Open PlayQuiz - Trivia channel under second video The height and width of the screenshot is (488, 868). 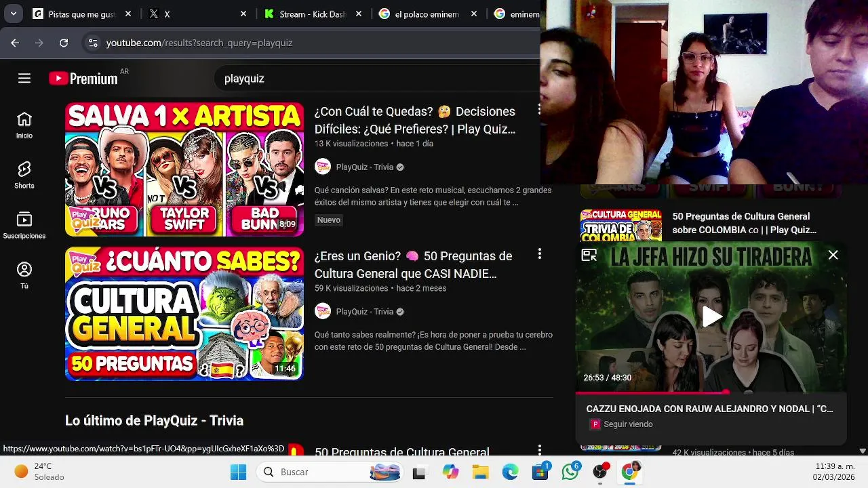365,311
